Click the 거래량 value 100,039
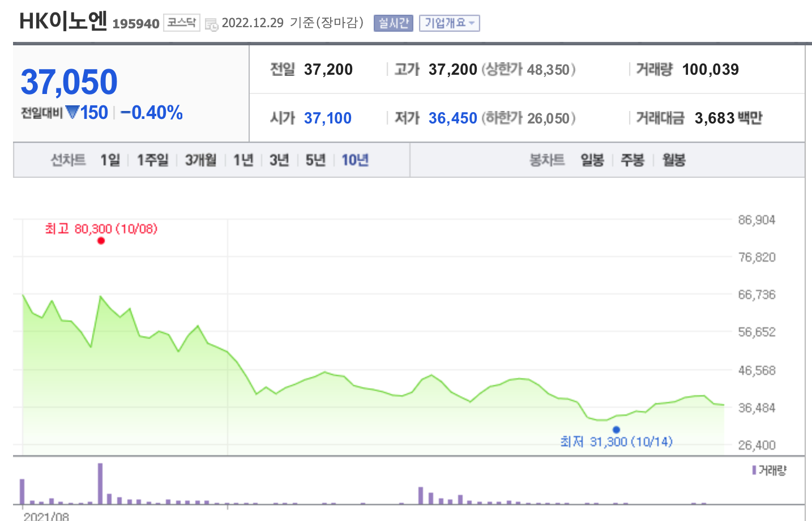This screenshot has height=521, width=812. coord(711,70)
